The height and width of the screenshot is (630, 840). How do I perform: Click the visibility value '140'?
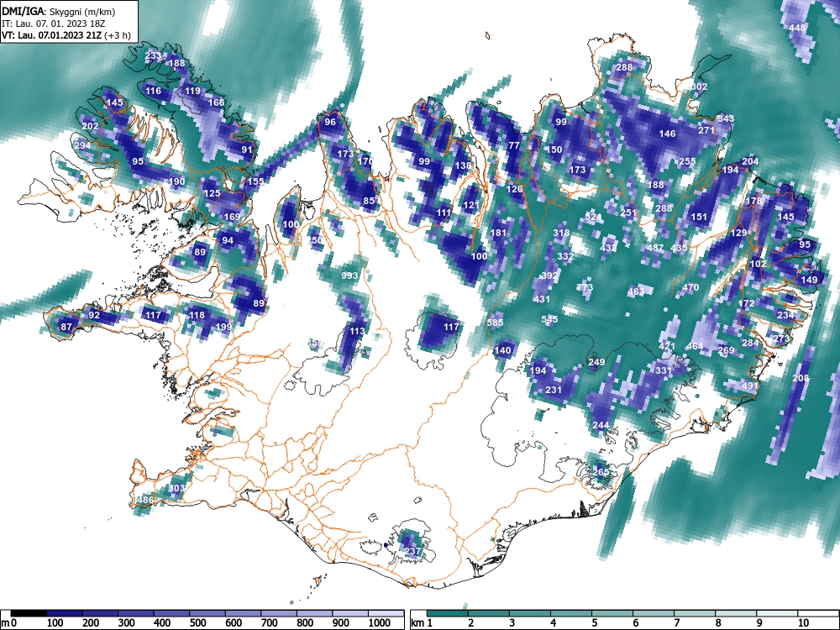click(502, 350)
